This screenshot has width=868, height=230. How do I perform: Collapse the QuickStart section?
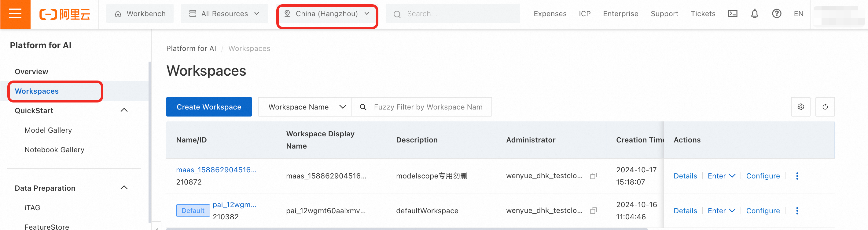point(124,110)
